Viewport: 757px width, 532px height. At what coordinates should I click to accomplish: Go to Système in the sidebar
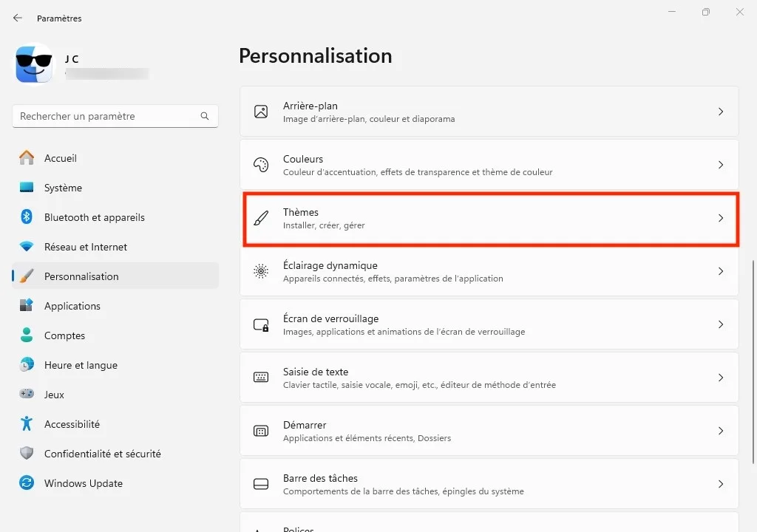pos(63,188)
